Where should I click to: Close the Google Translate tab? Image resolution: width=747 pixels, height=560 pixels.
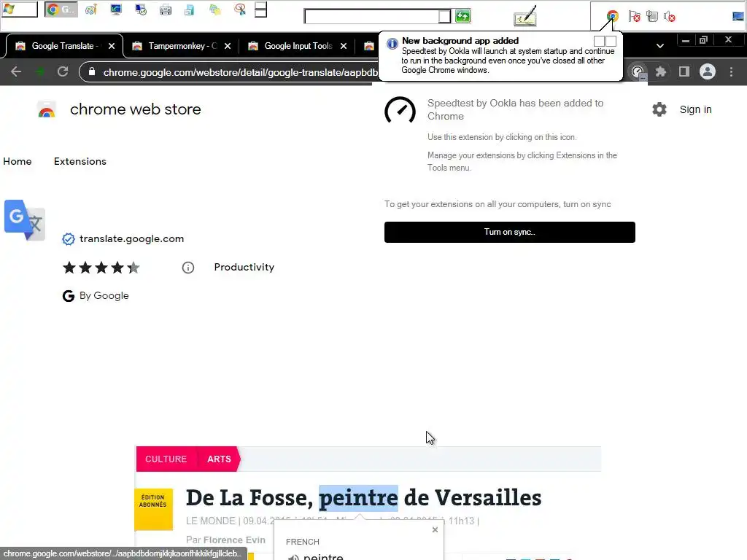click(112, 46)
